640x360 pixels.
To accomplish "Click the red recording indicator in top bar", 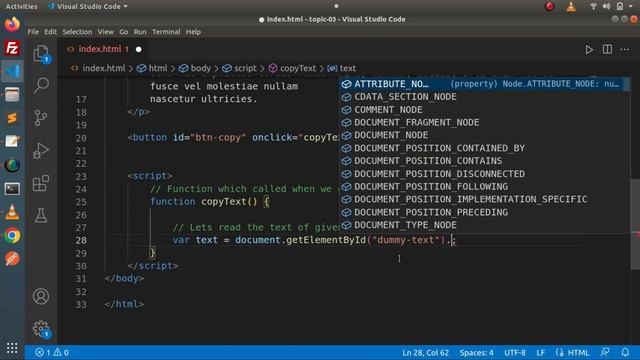I will (550, 6).
